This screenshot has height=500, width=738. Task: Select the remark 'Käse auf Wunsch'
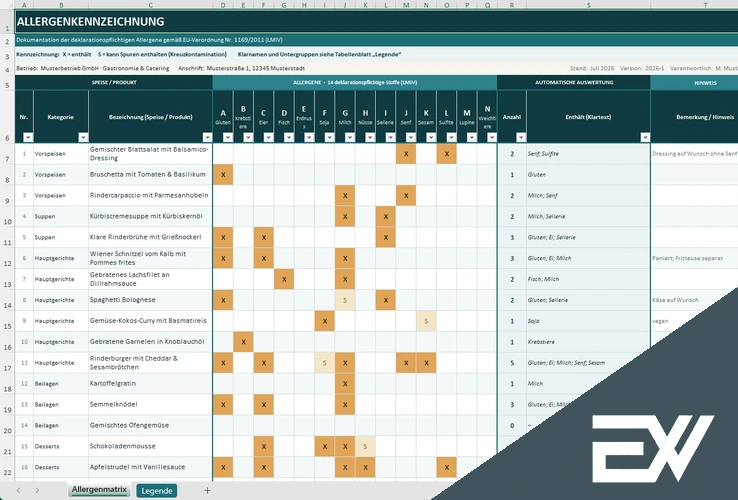[675, 300]
